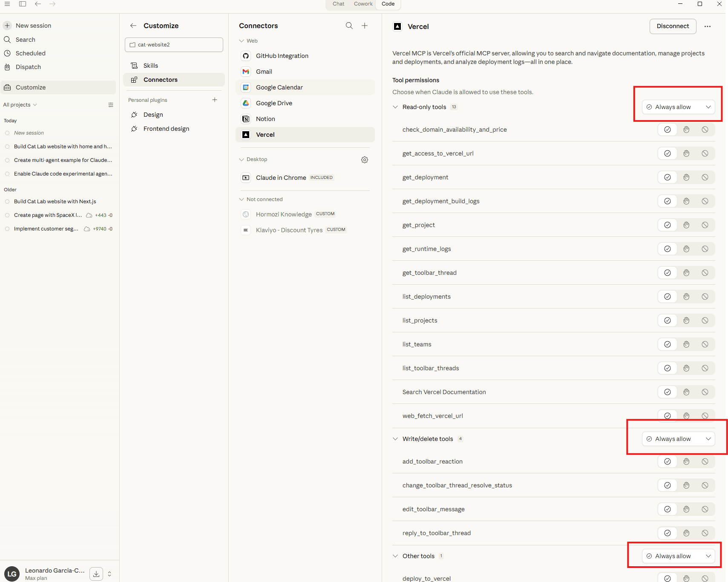Set get_deployment to always allow
Screen dimensions: 728x582
click(668, 177)
